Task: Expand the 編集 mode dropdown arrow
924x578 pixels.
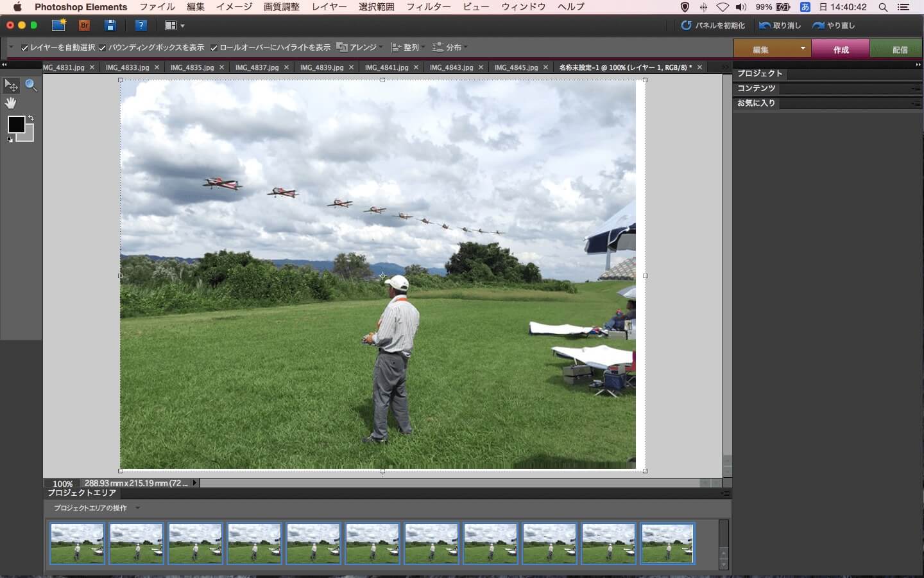Action: click(802, 49)
